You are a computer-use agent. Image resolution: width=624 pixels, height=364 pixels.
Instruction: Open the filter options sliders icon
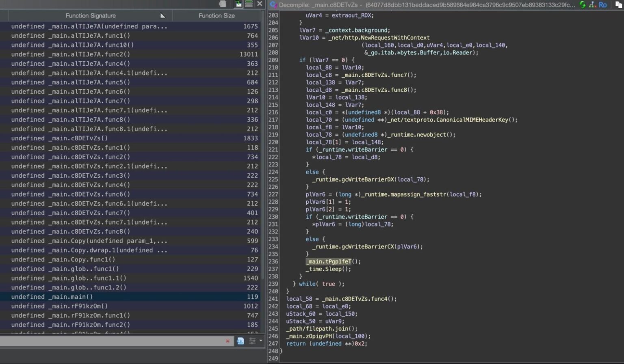point(253,341)
